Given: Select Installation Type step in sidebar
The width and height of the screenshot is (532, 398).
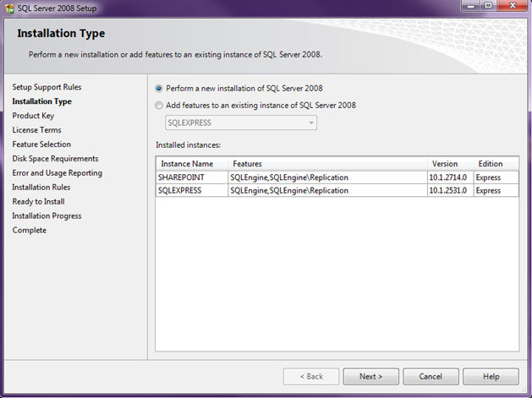Looking at the screenshot, I should (x=41, y=101).
